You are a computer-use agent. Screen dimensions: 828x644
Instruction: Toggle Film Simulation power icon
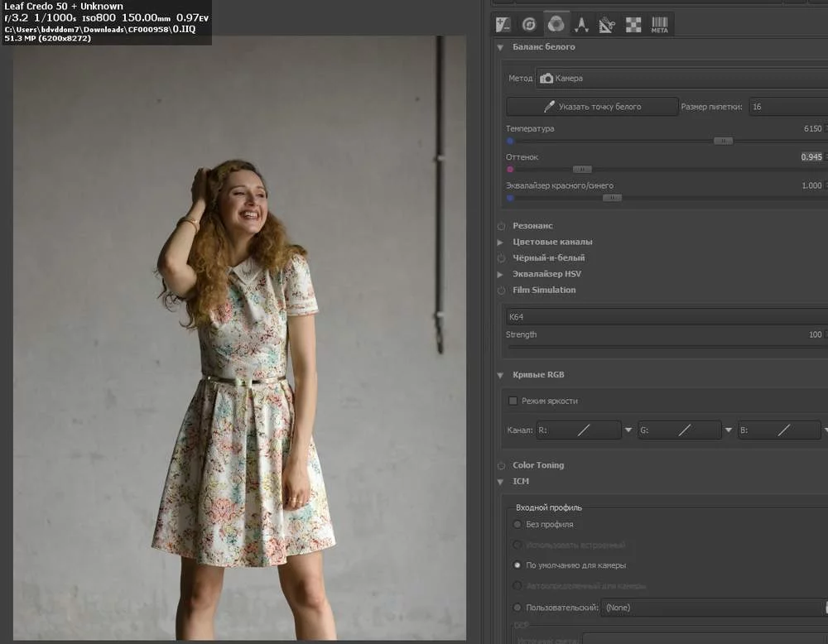(x=501, y=291)
